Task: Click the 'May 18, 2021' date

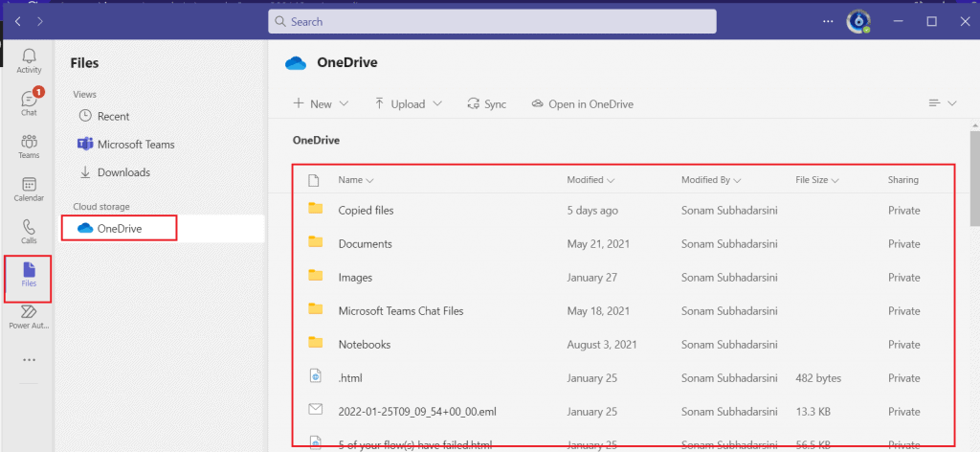Action: pyautogui.click(x=598, y=310)
